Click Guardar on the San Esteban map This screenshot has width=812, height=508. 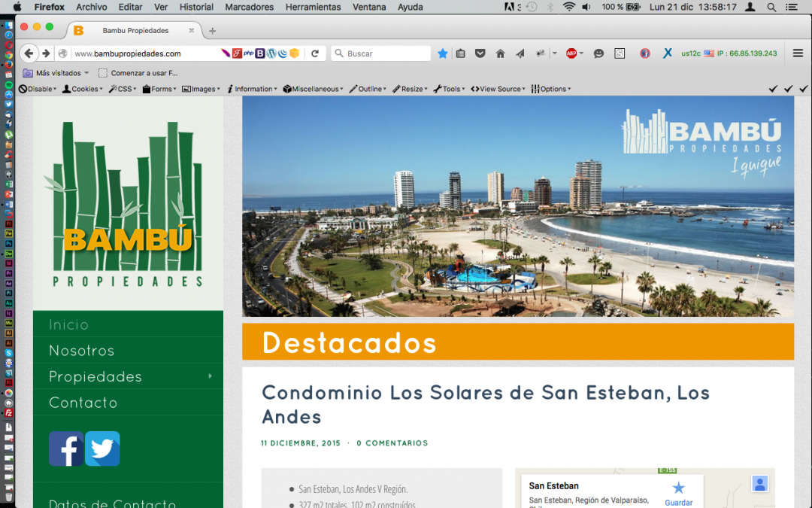[678, 494]
